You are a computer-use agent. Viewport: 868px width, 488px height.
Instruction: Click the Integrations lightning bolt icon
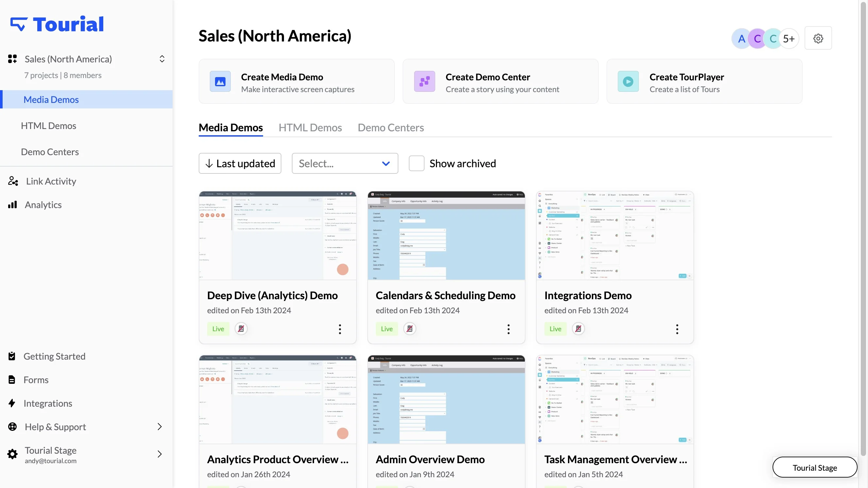coord(12,403)
